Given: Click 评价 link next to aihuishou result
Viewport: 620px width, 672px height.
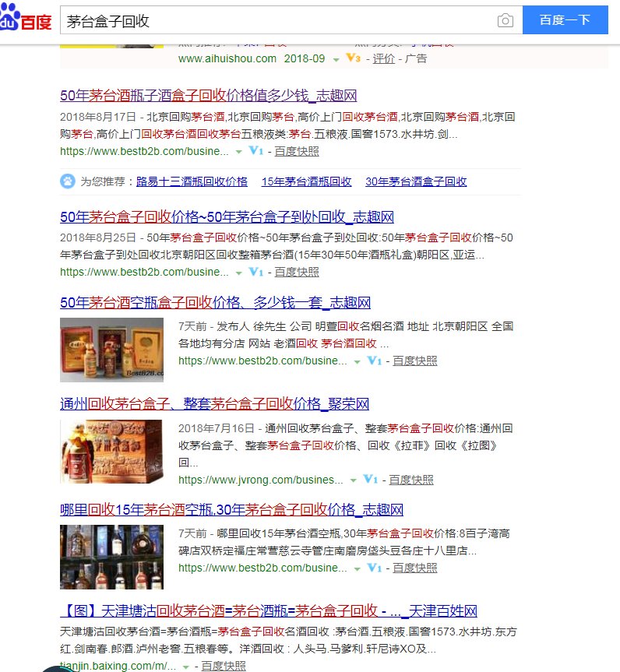Looking at the screenshot, I should pyautogui.click(x=383, y=58).
